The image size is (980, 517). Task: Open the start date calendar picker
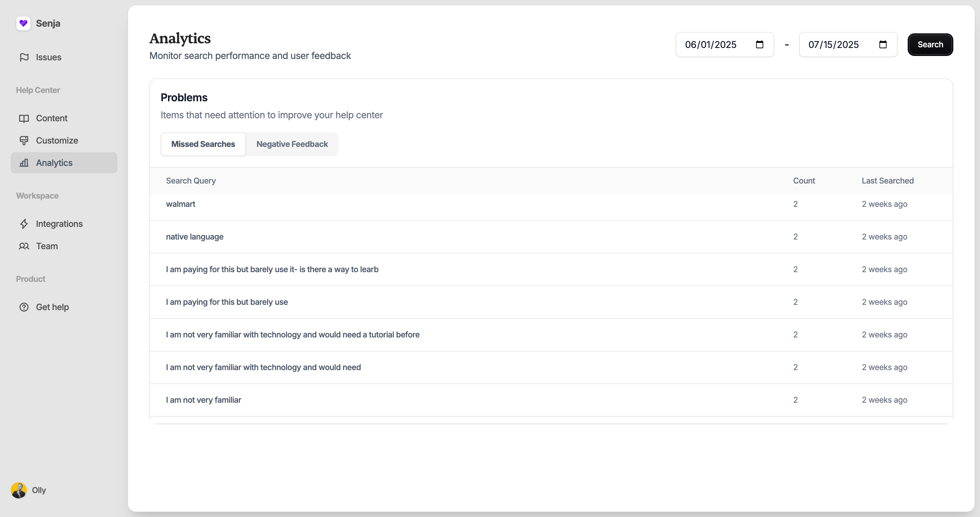759,45
